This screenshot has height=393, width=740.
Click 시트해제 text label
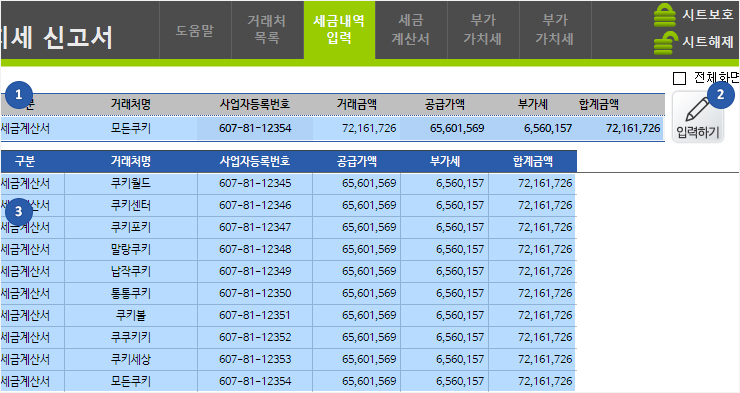(708, 42)
